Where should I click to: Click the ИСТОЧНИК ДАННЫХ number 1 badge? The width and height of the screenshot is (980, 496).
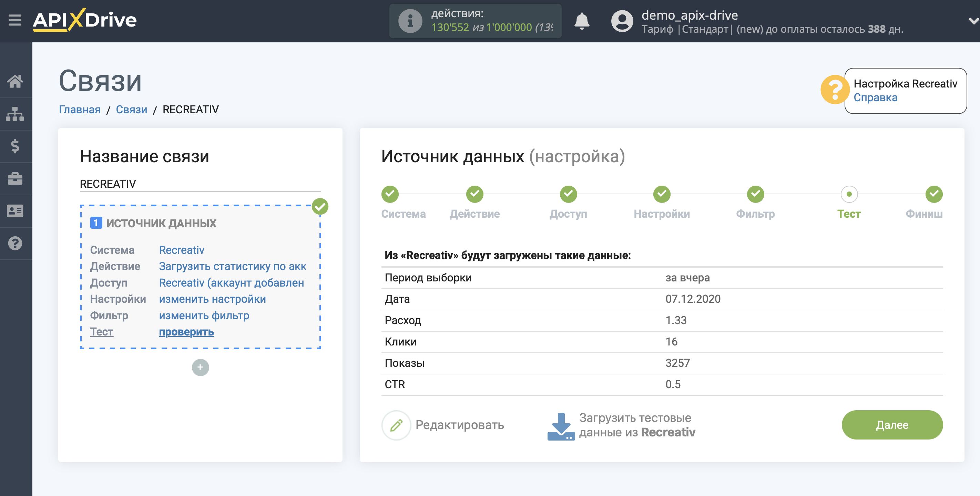[x=96, y=223]
